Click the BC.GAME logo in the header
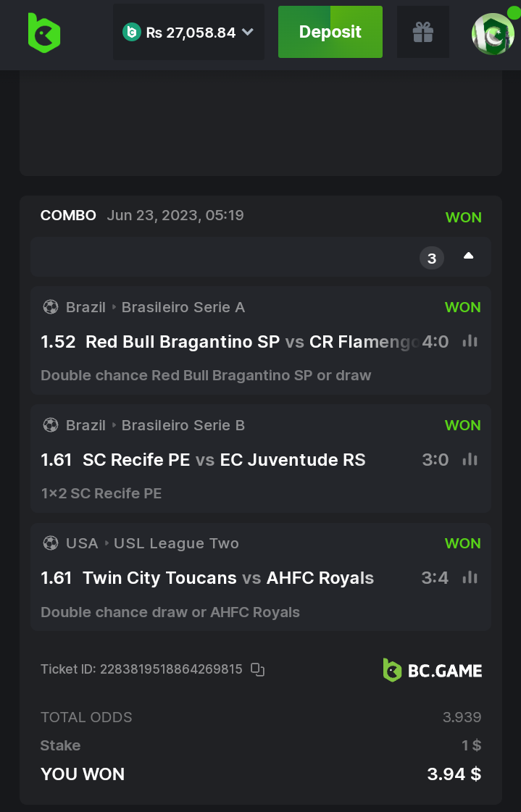The width and height of the screenshot is (521, 812). click(43, 33)
